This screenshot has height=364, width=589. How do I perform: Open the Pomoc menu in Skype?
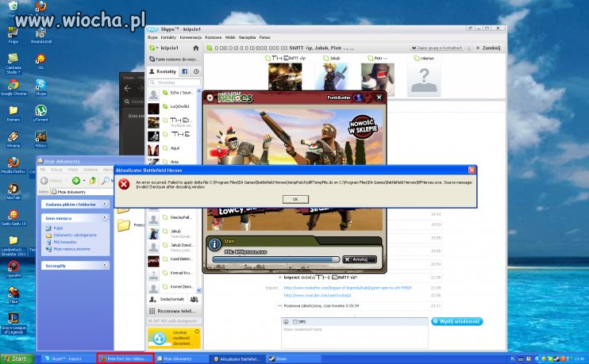[265, 37]
